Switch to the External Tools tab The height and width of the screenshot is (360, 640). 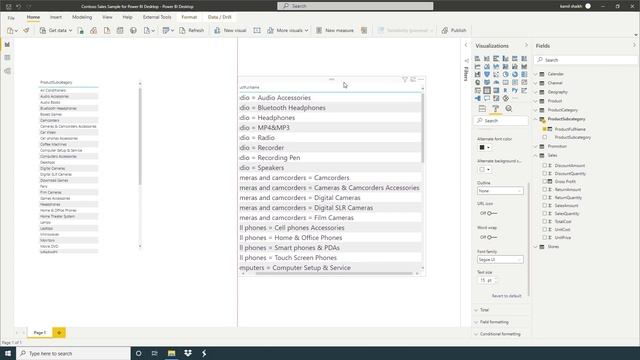pyautogui.click(x=157, y=17)
